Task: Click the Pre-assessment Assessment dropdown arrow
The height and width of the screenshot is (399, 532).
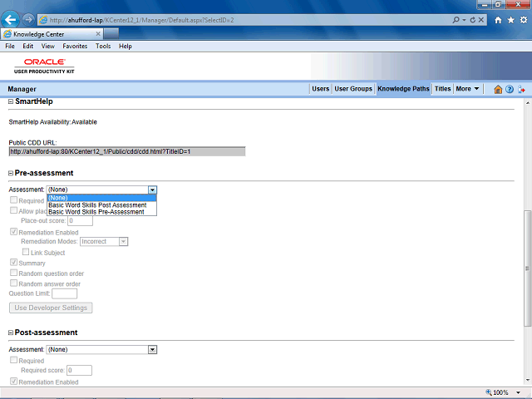Action: click(152, 190)
